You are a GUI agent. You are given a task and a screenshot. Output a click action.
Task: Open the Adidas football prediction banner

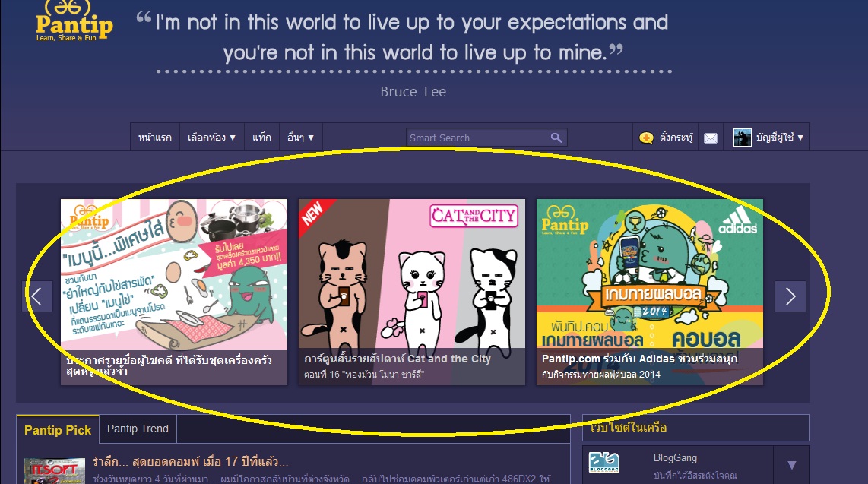650,292
